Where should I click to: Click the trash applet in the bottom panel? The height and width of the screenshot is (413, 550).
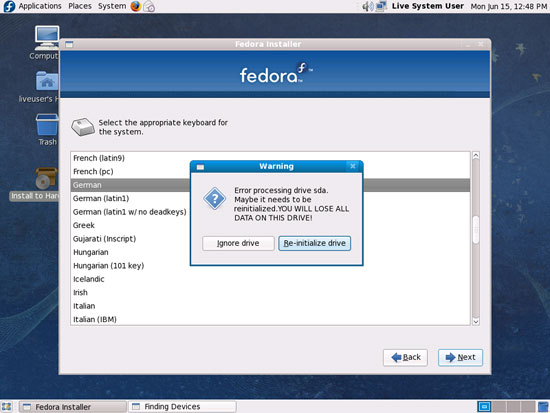543,406
